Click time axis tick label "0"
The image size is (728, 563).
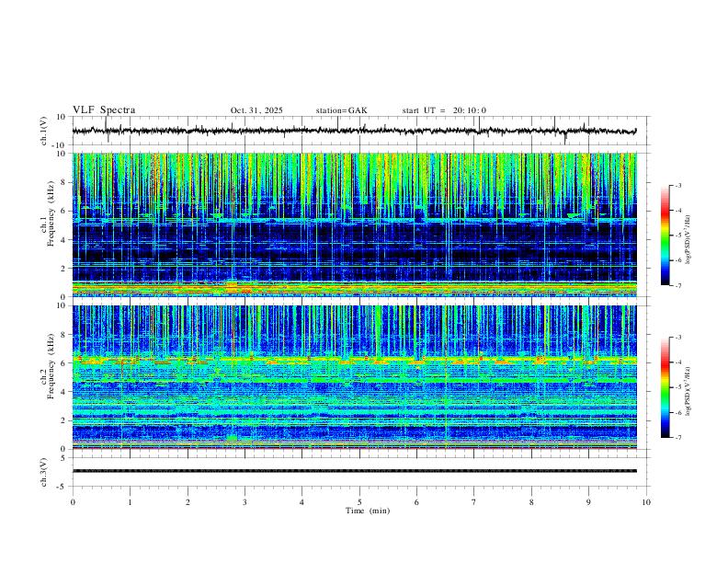click(x=73, y=502)
